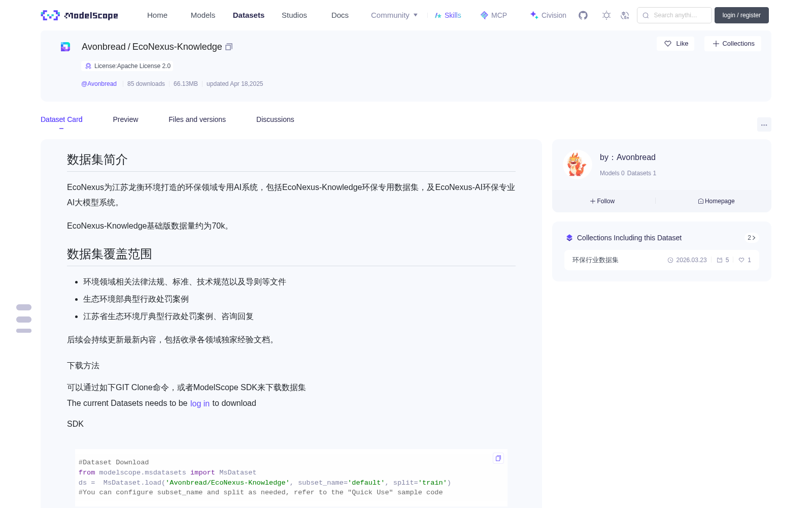This screenshot has width=812, height=508.
Task: Click the Collections Including this Dataset icon
Action: click(569, 238)
